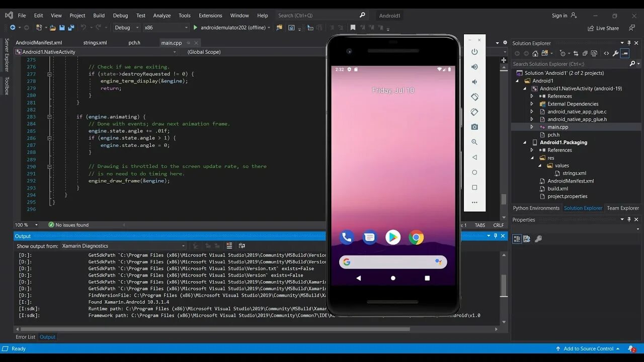Click the emulator sidebar Overview square icon

tap(474, 188)
